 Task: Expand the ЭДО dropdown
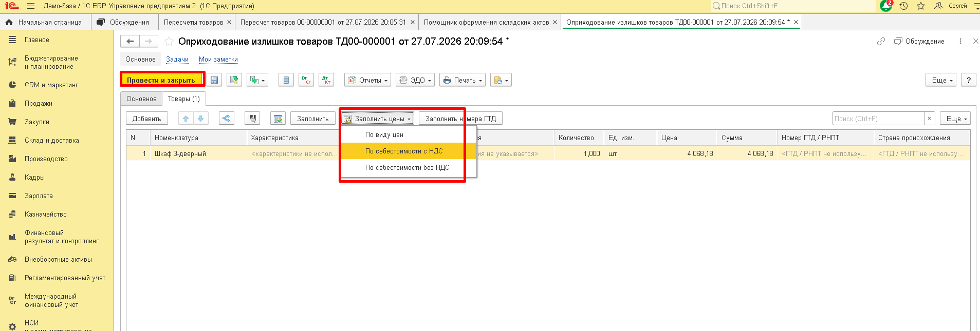pyautogui.click(x=415, y=80)
